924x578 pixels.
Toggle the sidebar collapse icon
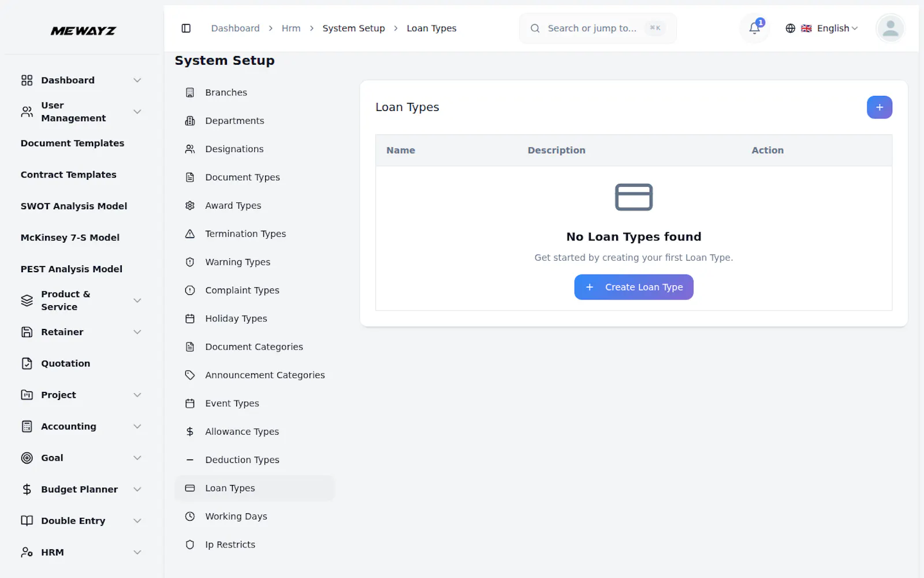186,28
